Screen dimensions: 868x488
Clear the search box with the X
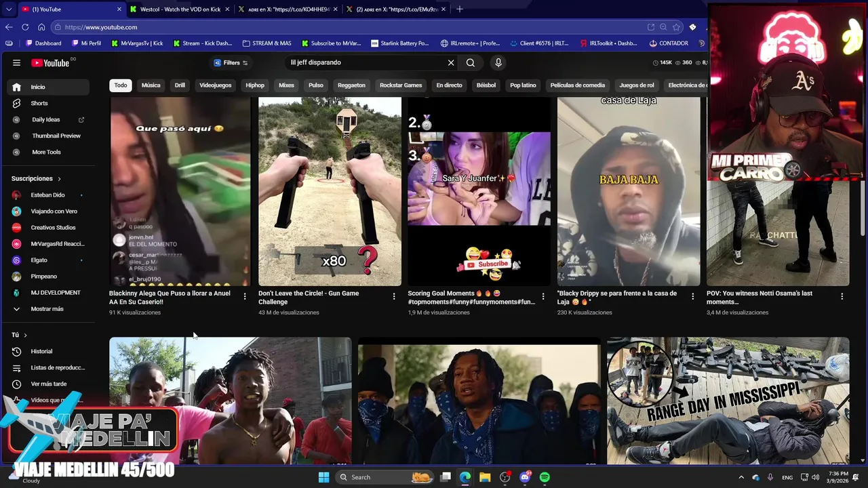coord(451,62)
